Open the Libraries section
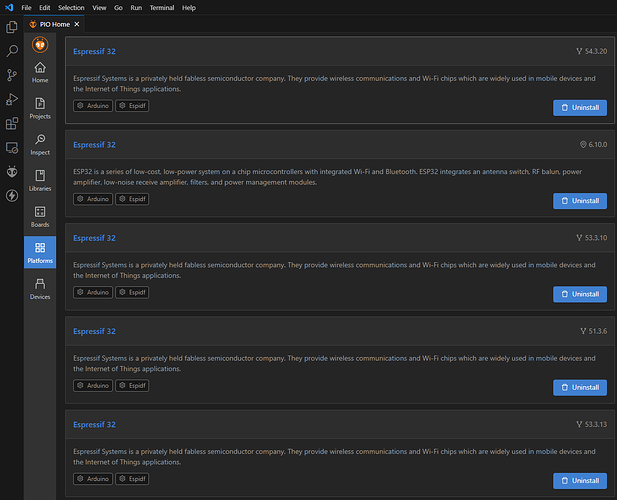 [40, 181]
